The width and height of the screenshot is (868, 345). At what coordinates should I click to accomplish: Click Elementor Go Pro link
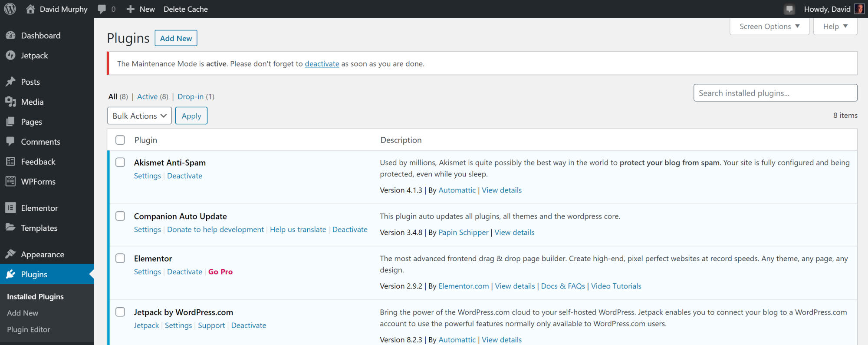pos(220,272)
